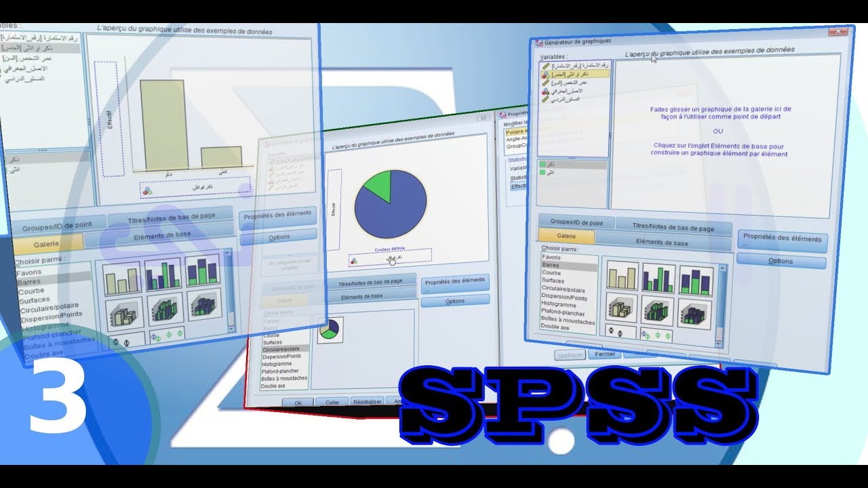
Task: Open Titres/Notes de bas de page in bar-chart window
Action: point(171,218)
